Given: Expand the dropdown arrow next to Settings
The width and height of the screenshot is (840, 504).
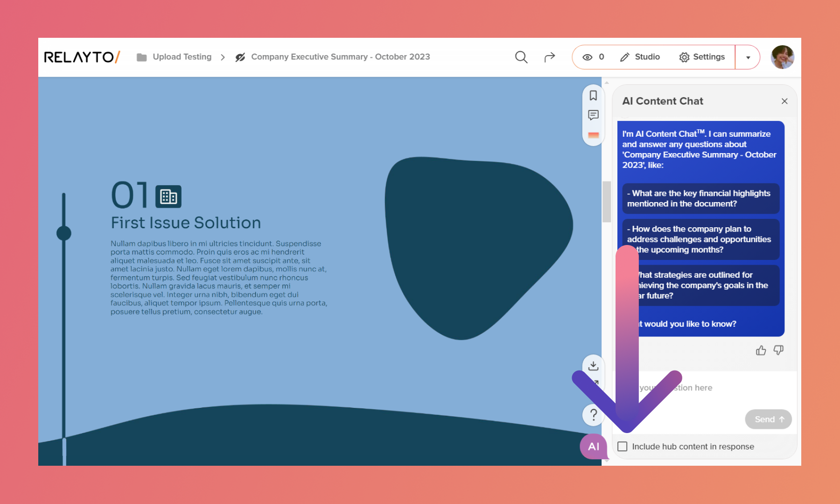Looking at the screenshot, I should pyautogui.click(x=748, y=57).
